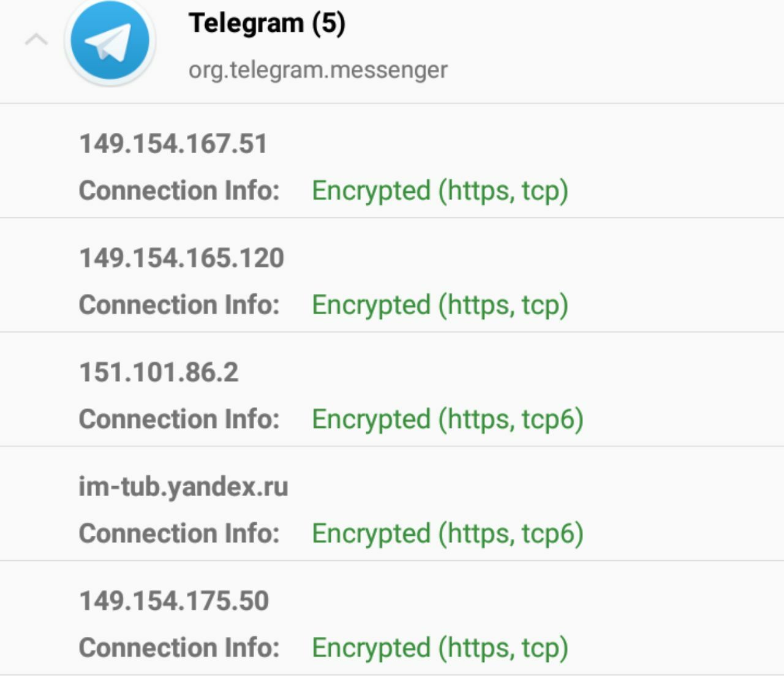Image resolution: width=784 pixels, height=676 pixels.
Task: Open the 151.101.86.2 connection entry
Action: 159,372
